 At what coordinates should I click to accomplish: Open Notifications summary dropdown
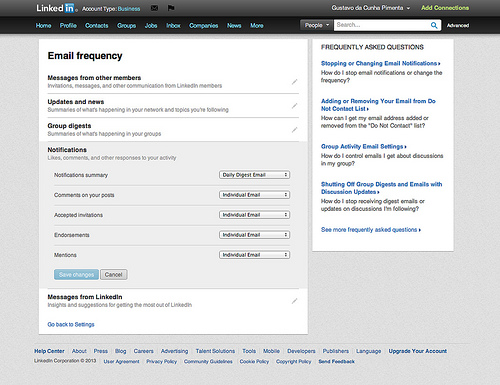coord(254,175)
